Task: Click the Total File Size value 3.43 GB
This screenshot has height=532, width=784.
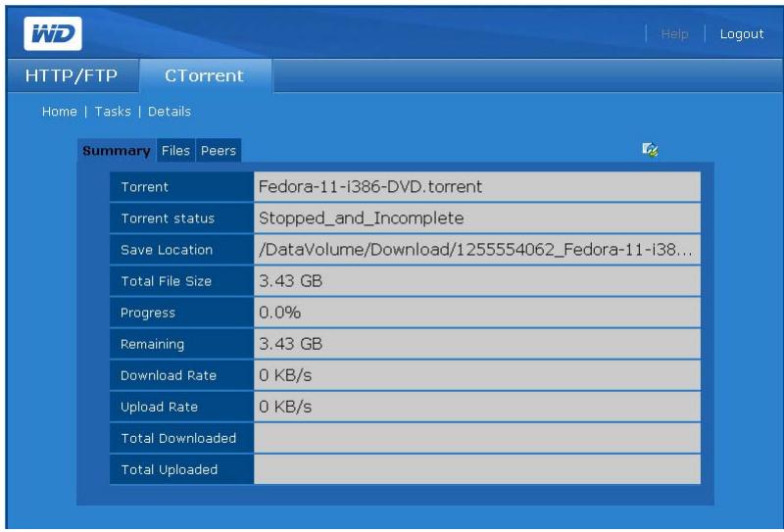Action: coord(290,280)
